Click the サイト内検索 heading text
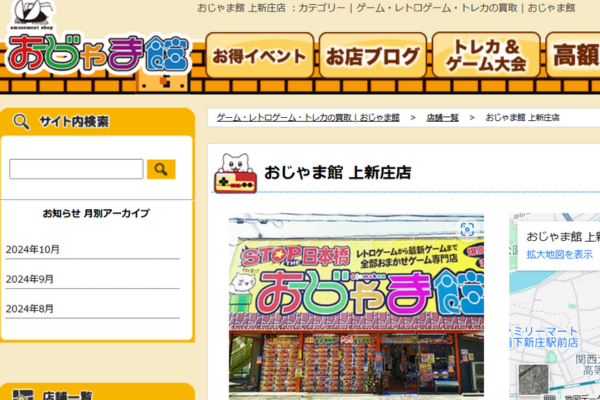This screenshot has width=600, height=400. 74,122
